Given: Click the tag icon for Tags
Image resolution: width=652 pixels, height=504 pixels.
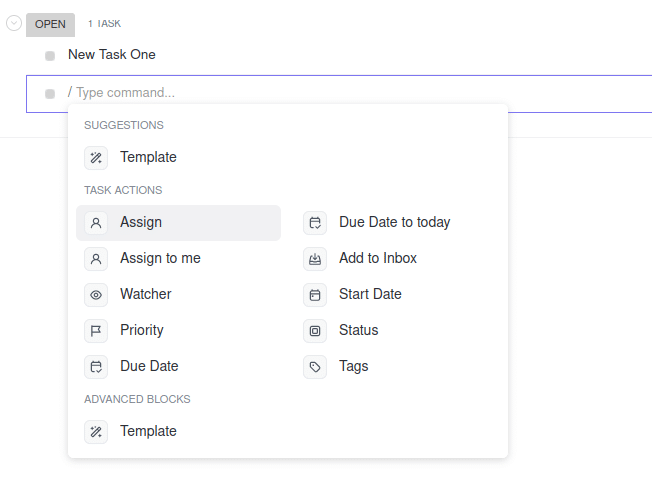Looking at the screenshot, I should [x=315, y=367].
